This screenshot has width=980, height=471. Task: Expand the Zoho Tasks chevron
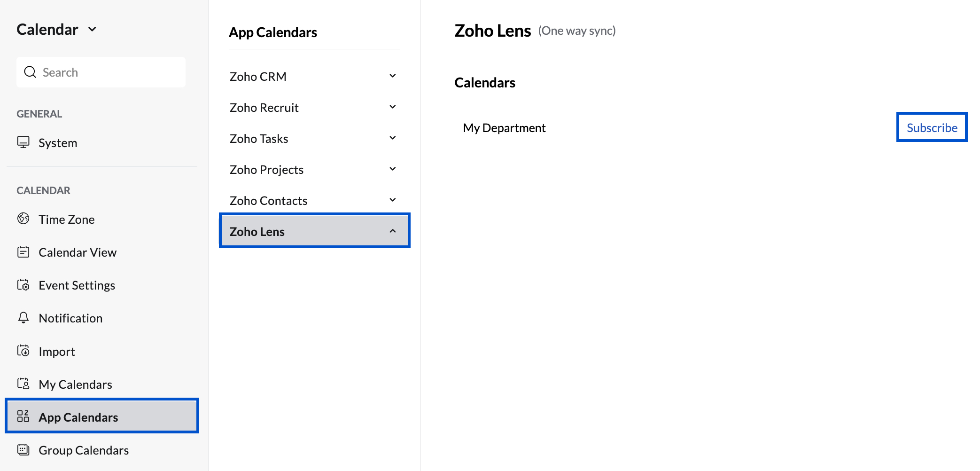pos(393,138)
